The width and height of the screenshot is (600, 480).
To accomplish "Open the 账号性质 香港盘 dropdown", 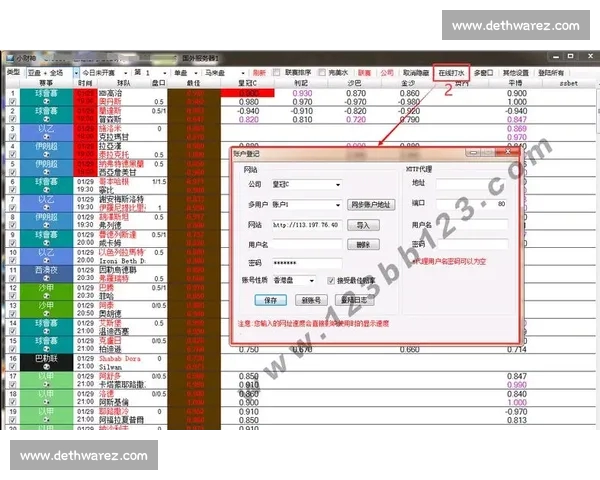I will (312, 281).
